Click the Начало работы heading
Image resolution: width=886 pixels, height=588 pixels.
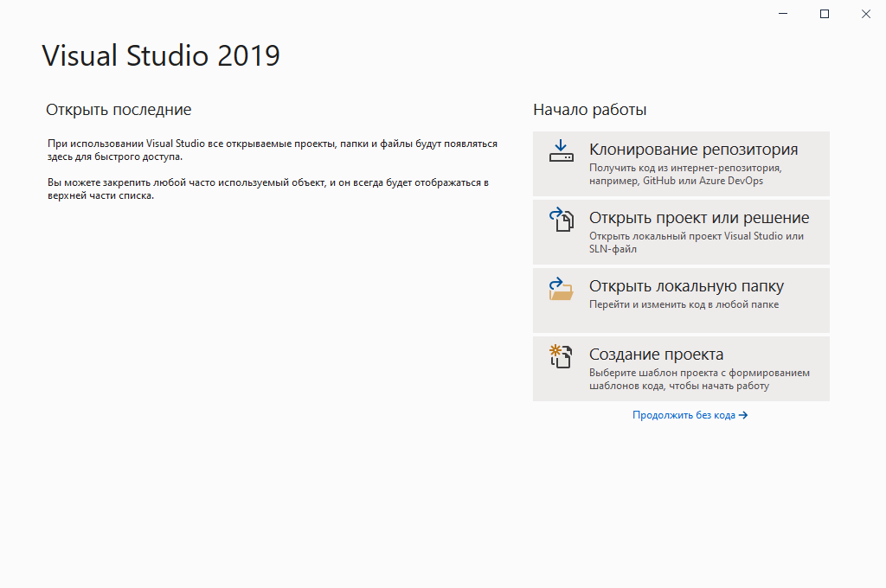click(x=589, y=110)
